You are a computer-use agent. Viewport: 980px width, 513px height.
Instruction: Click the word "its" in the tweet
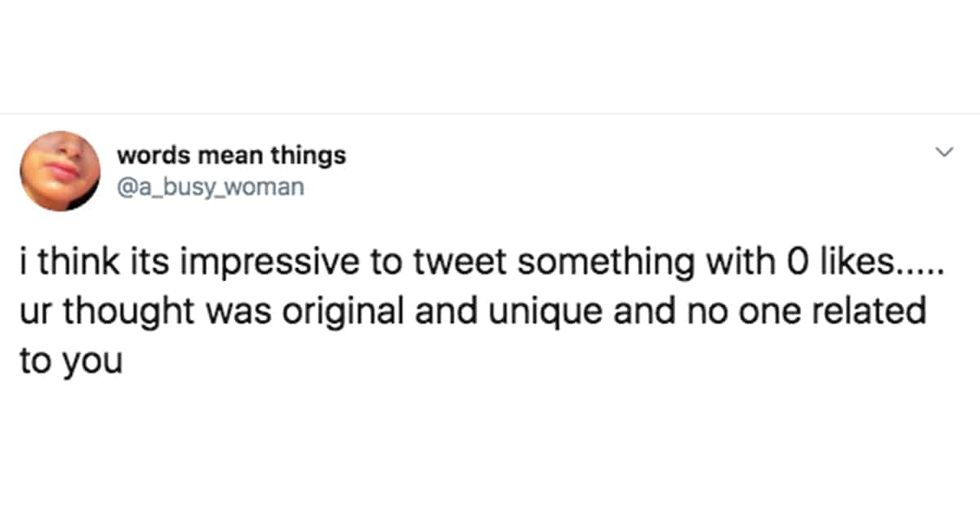tap(135, 265)
